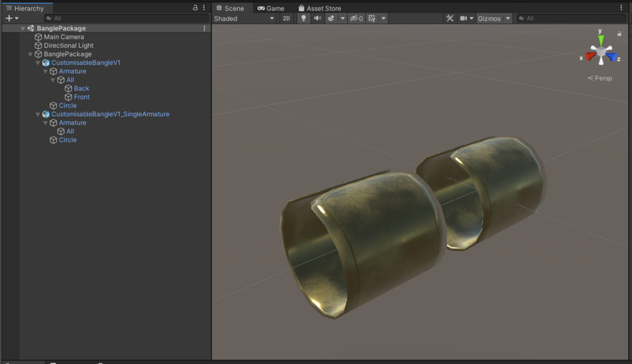Open the Hierarchy panel options menu
Viewport: 632px width, 364px height.
(x=204, y=8)
